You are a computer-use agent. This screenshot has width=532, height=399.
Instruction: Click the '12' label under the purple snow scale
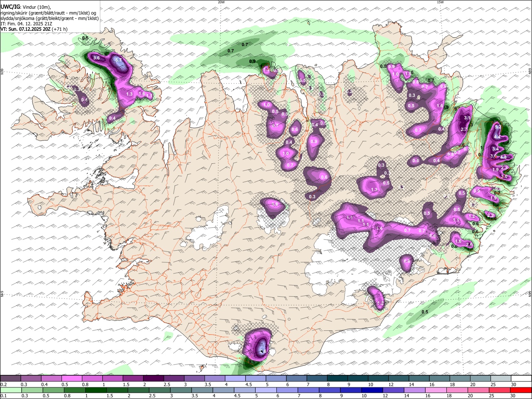click(391, 384)
